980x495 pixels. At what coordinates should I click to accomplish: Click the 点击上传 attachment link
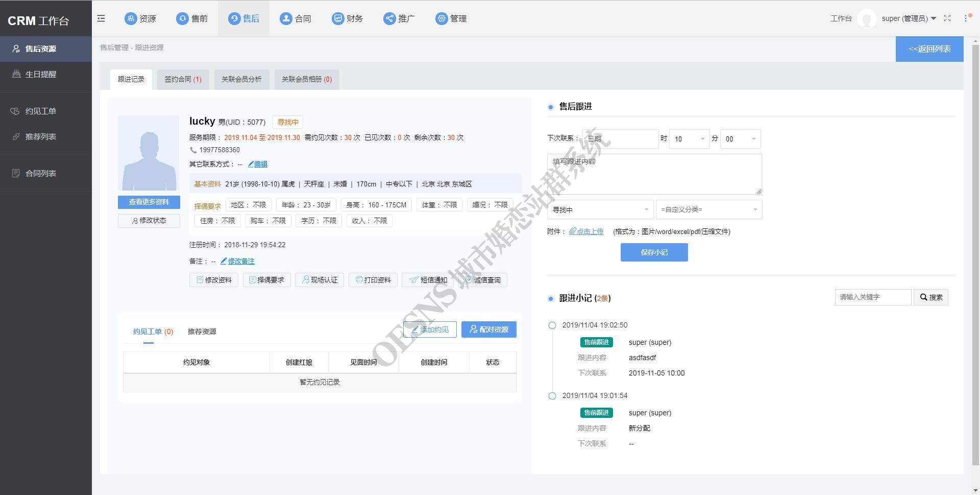coord(586,232)
